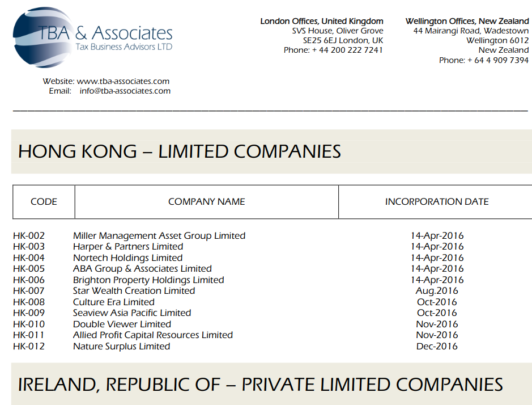Screen dimensions: 532x405
Task: Click ABA Group & Associates Limited
Action: [142, 269]
